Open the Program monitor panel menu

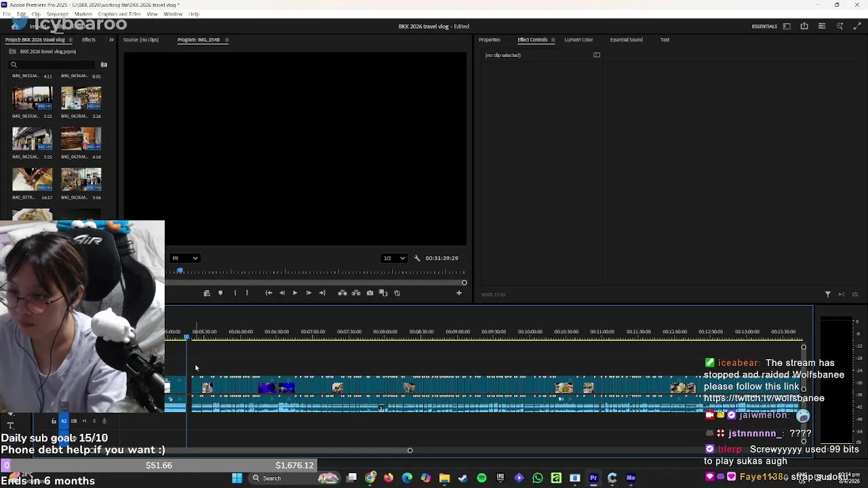(226, 40)
